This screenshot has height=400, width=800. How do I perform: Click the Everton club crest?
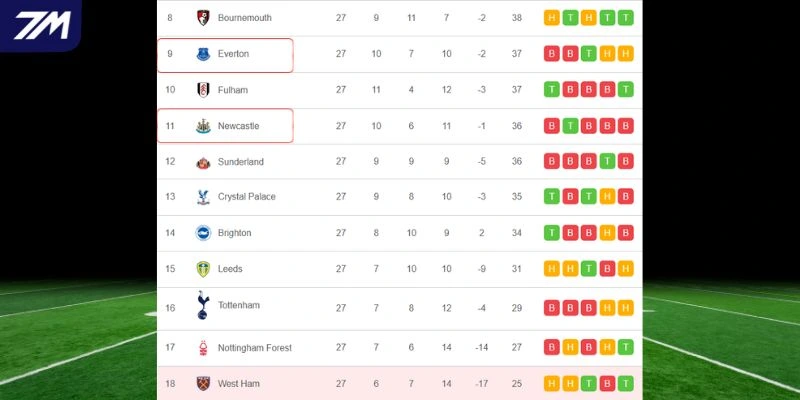coord(203,54)
